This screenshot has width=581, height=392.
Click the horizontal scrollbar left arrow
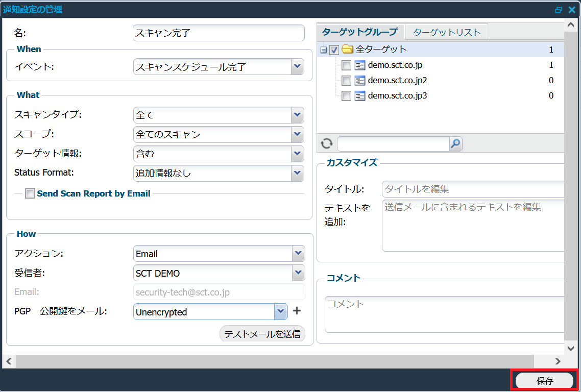tap(9, 361)
